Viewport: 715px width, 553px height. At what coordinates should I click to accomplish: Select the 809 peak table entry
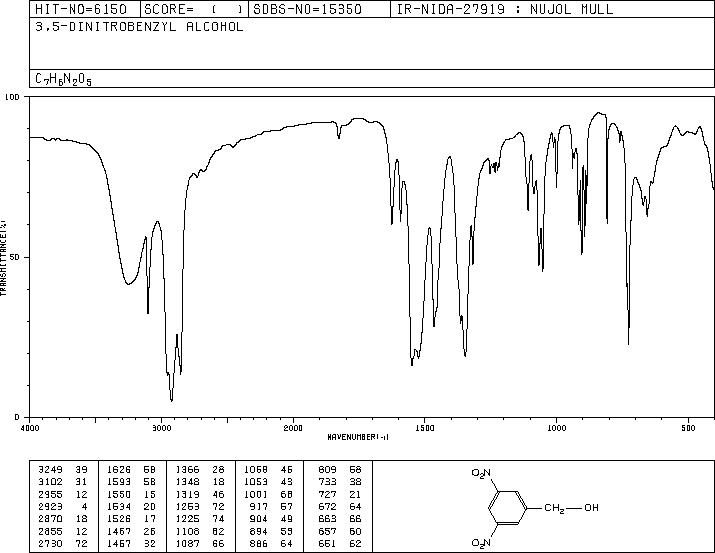[340, 469]
